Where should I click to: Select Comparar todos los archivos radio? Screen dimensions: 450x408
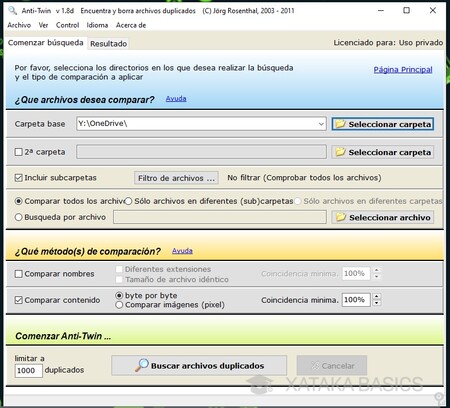point(19,201)
